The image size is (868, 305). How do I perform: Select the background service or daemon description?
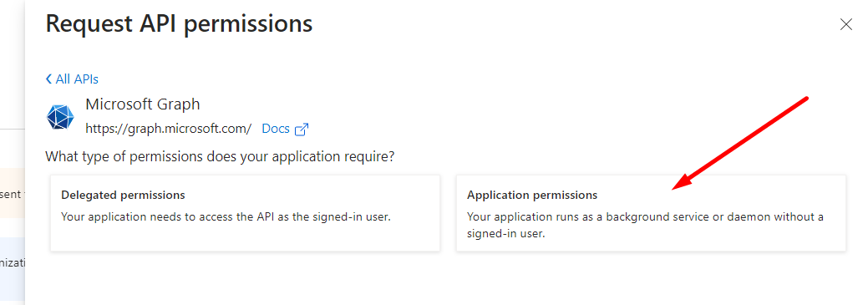point(645,226)
